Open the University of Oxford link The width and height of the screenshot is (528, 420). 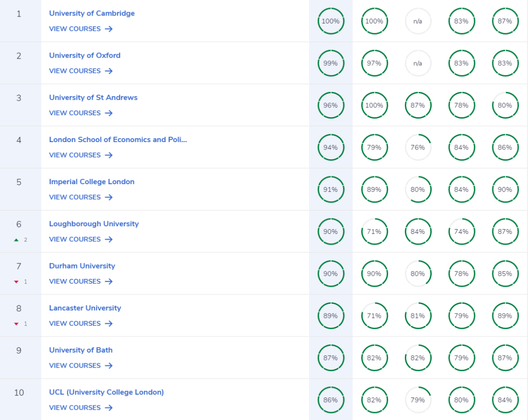coord(85,56)
